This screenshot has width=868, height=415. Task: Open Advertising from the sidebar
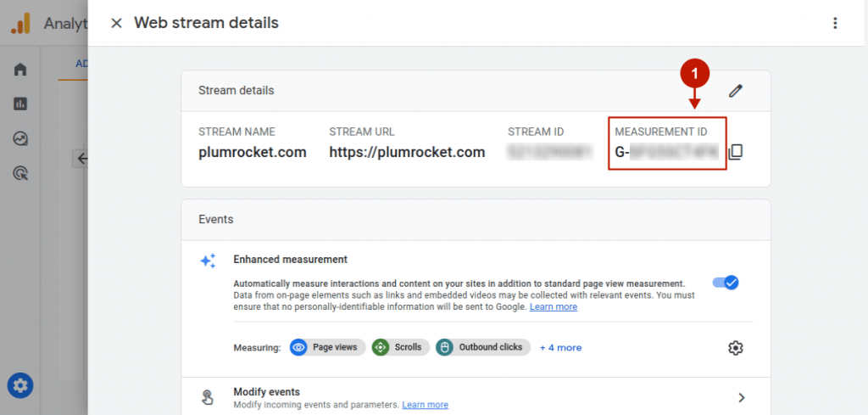click(20, 174)
